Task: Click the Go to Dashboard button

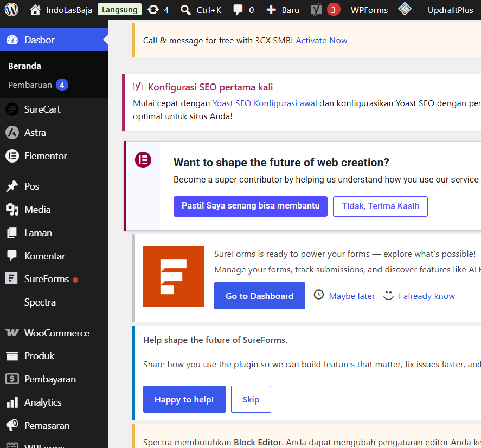Action: coord(260,296)
